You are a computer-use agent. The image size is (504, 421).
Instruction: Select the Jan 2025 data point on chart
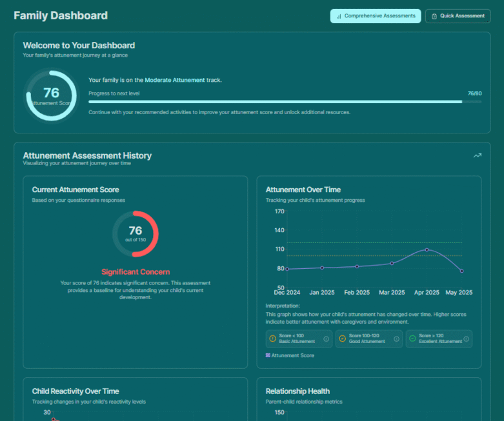[322, 268]
